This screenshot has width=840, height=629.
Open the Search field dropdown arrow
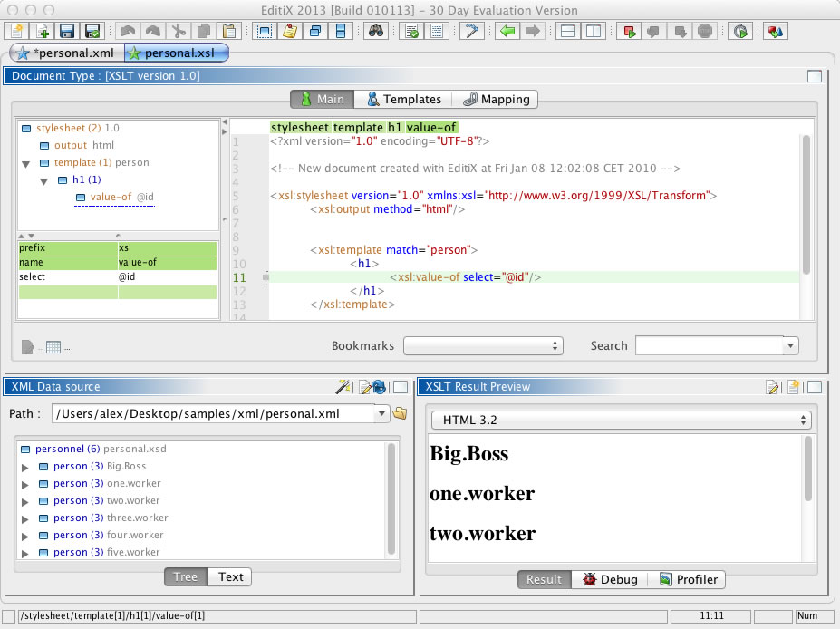tap(790, 345)
